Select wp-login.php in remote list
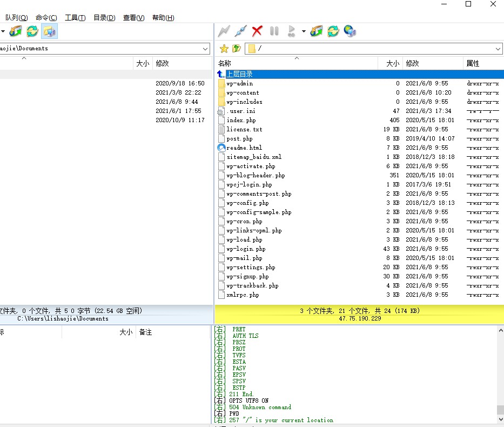This screenshot has width=504, height=427. coord(246,249)
